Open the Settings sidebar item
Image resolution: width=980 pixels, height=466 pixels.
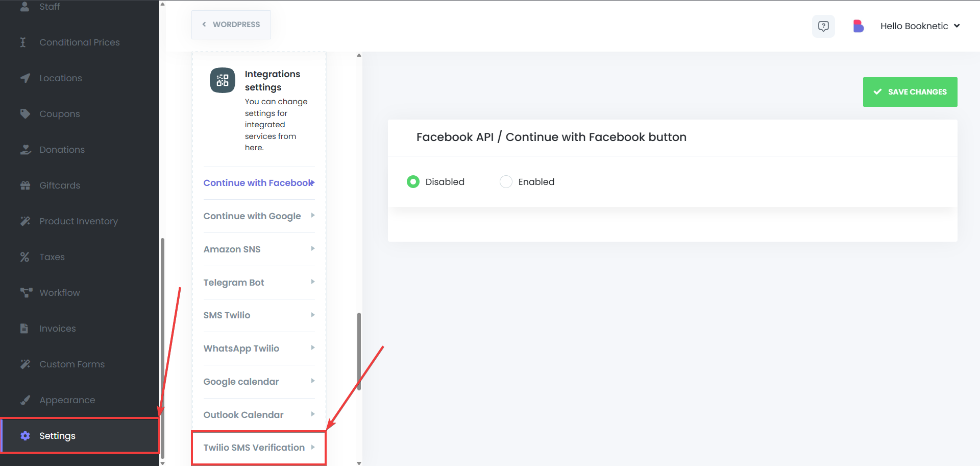point(80,436)
